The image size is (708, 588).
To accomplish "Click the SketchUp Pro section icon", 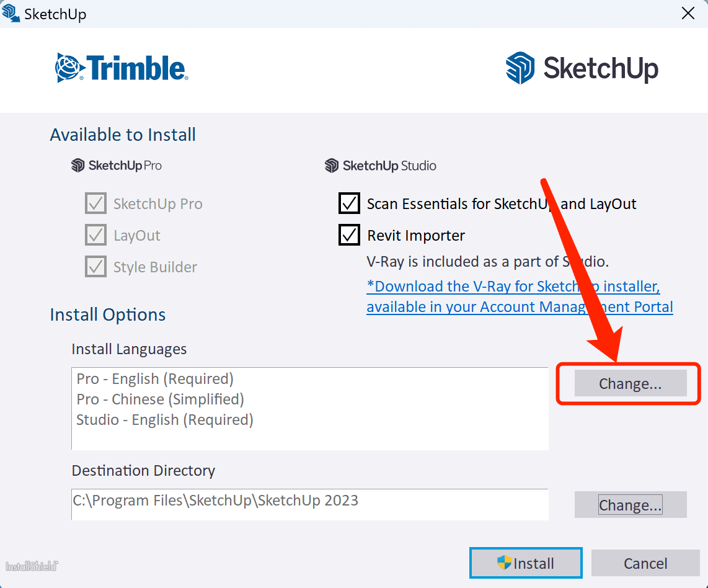I will [x=77, y=166].
